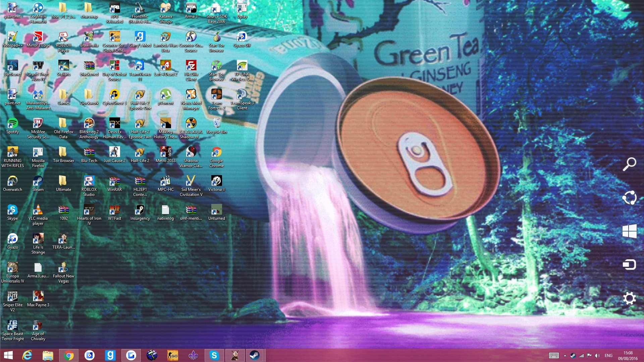Screen dimensions: 644x362
Task: Open the Share charm
Action: 630,198
